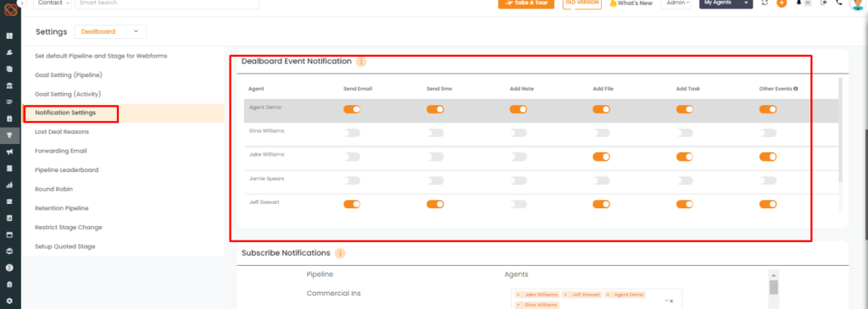Open the megaphone campaigns sidebar icon
This screenshot has height=309, width=868.
point(9,152)
